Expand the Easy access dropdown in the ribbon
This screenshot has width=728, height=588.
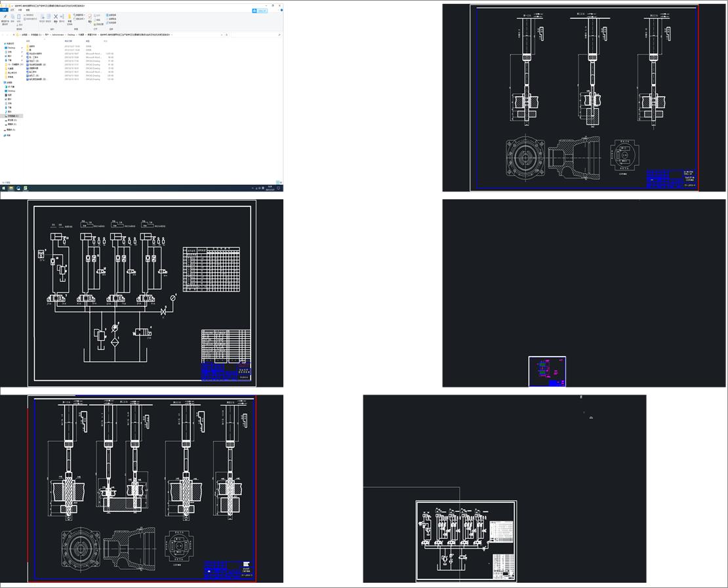(79, 19)
